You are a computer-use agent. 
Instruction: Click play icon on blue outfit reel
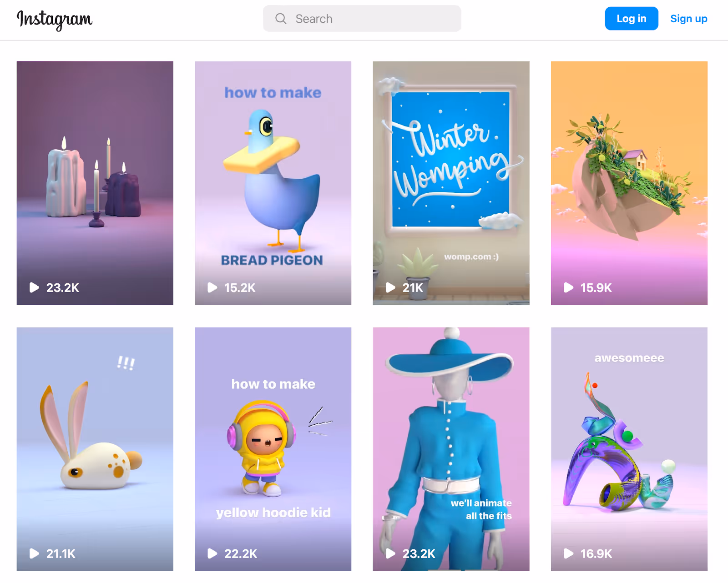(390, 553)
